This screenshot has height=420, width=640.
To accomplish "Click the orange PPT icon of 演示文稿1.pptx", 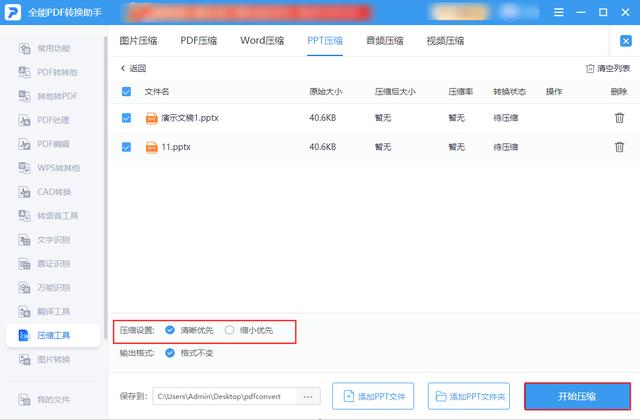I will click(x=151, y=118).
